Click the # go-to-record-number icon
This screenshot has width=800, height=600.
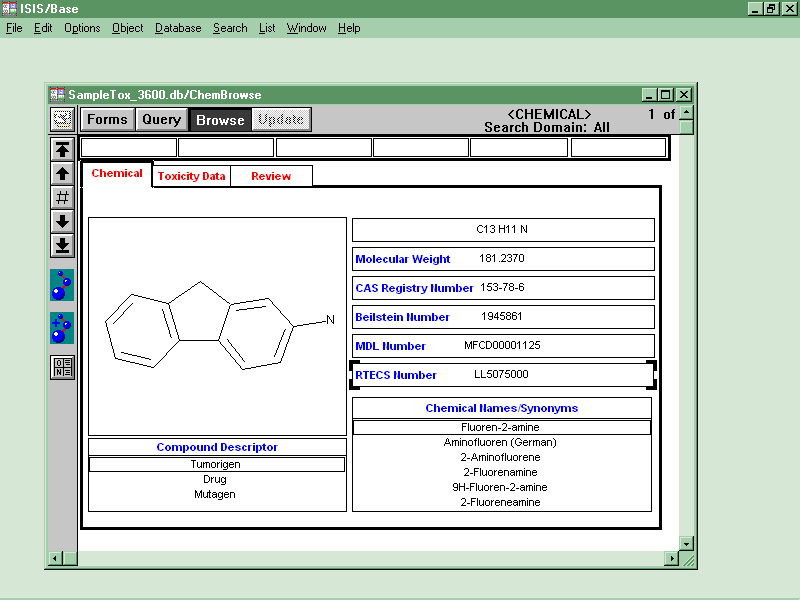(62, 198)
